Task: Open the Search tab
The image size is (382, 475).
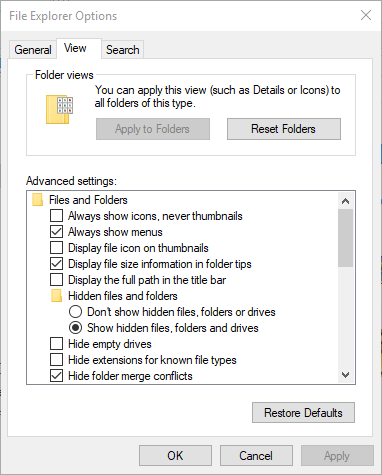Action: [x=123, y=50]
